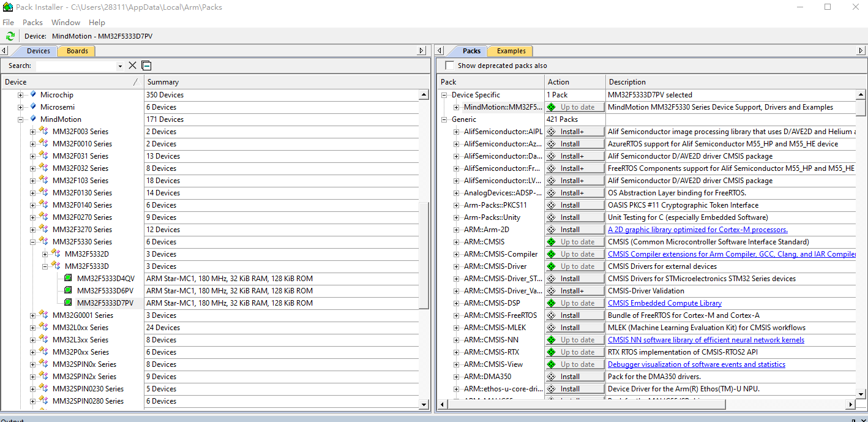Expand the Microchip vendor node
This screenshot has height=422, width=868.
coord(20,95)
